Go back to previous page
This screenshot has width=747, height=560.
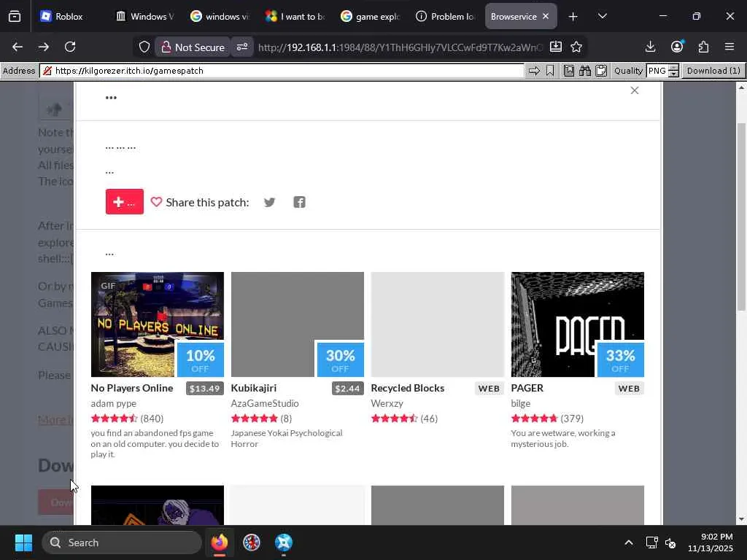coord(18,47)
